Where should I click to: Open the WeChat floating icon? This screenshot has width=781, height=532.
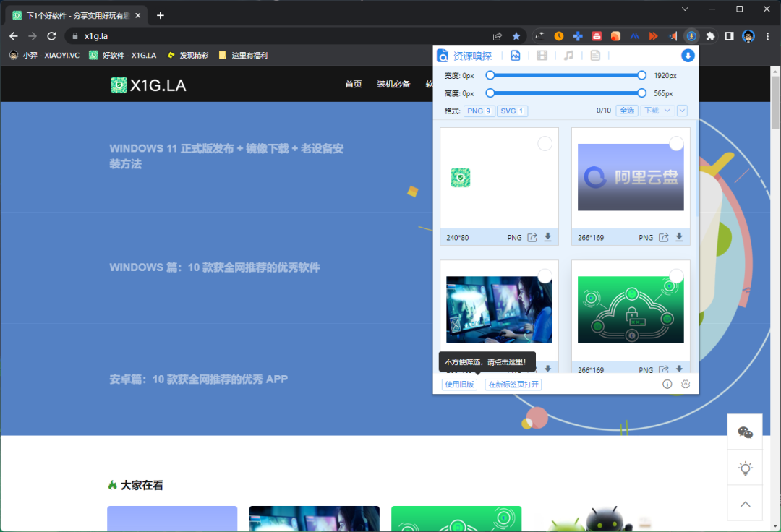tap(745, 432)
